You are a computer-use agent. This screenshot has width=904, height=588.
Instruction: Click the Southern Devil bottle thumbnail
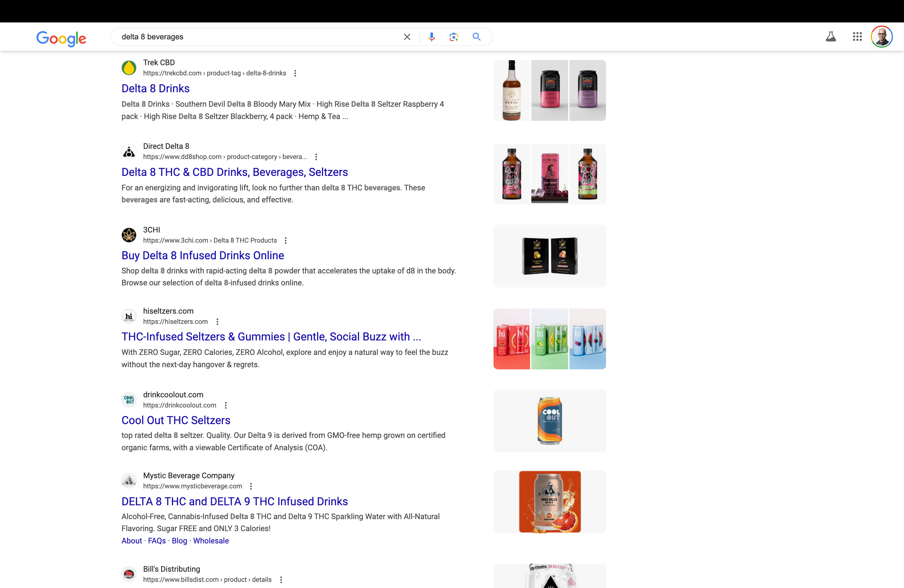511,90
